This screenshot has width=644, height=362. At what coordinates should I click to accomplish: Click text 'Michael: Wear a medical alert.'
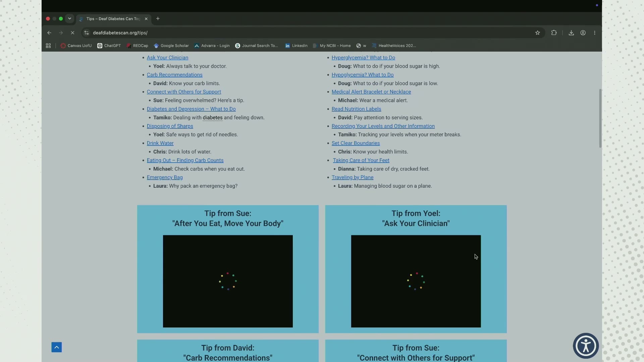coord(373,101)
